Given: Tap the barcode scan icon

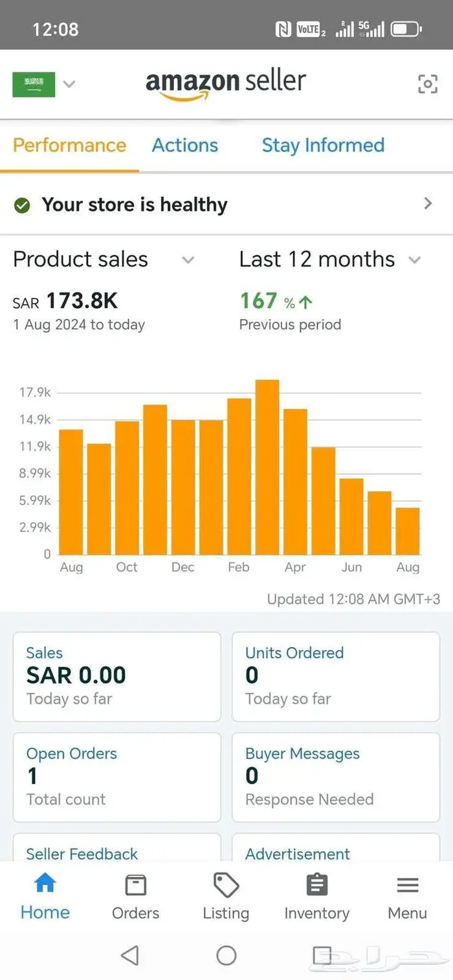Looking at the screenshot, I should coord(427,84).
